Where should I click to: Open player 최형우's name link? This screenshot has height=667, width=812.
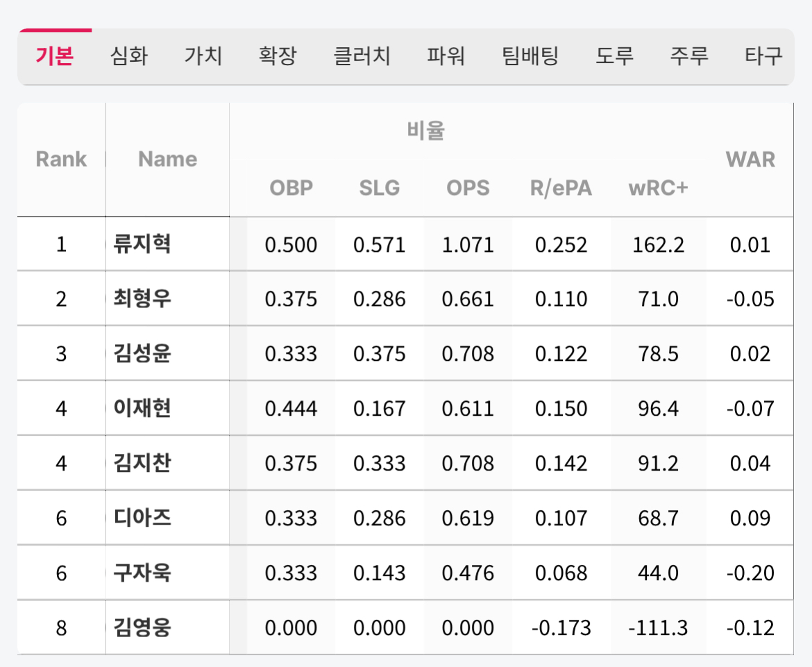click(142, 299)
